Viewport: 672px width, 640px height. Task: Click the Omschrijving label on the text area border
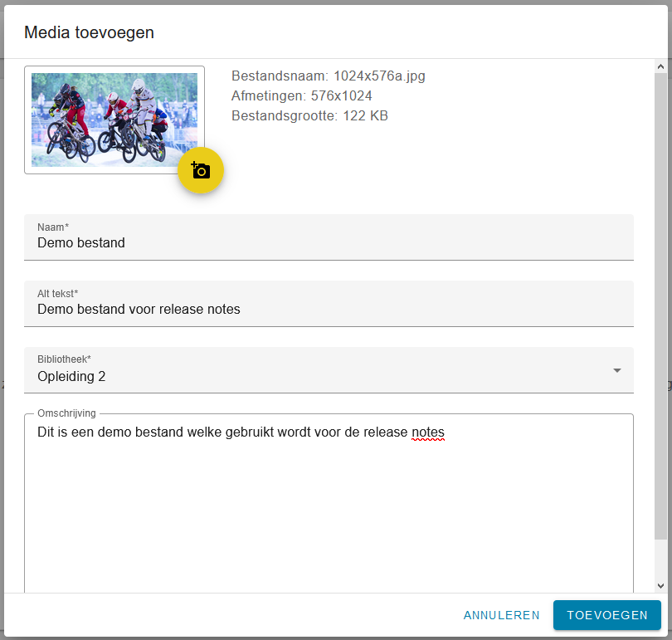pos(66,413)
